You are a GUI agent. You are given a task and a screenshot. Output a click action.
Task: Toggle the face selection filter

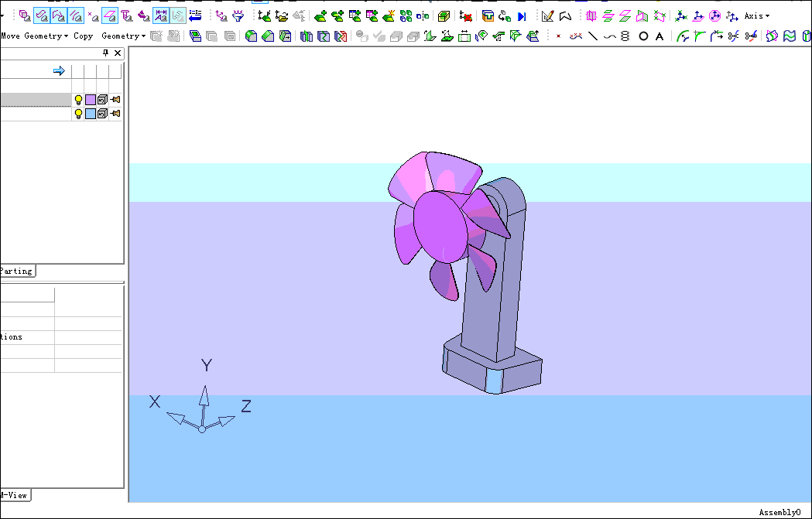click(42, 16)
